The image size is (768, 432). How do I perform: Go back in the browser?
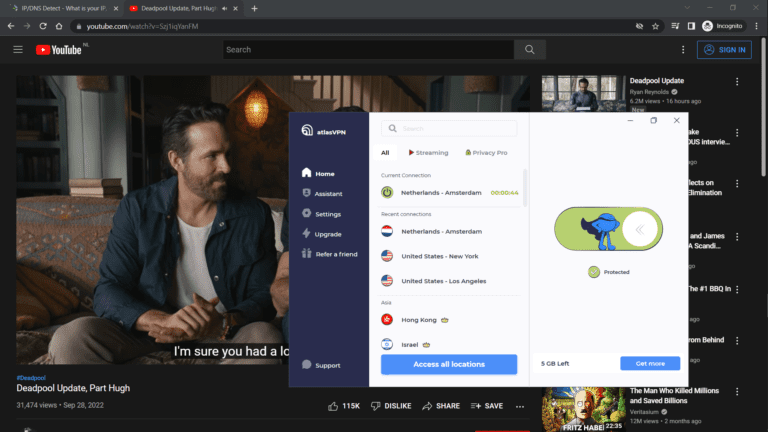point(11,26)
